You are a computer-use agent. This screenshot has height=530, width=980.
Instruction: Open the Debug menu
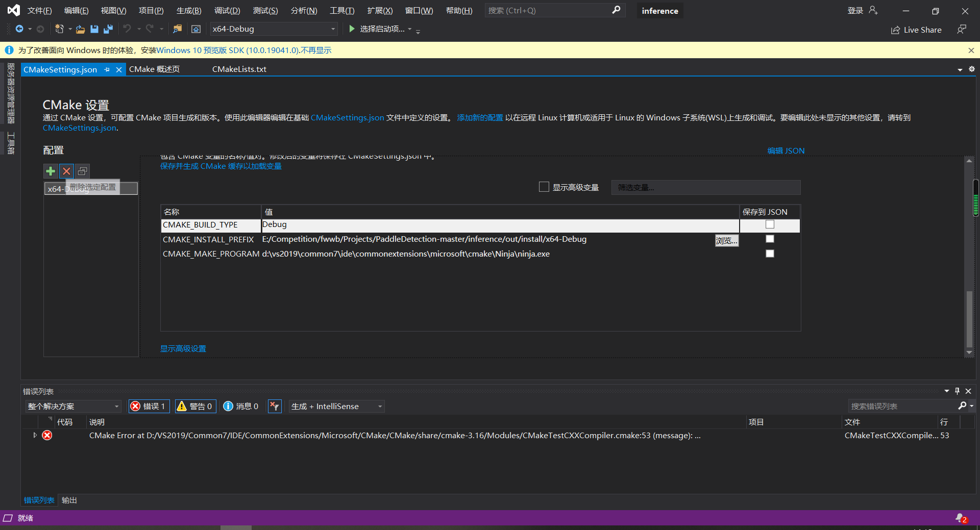click(227, 10)
